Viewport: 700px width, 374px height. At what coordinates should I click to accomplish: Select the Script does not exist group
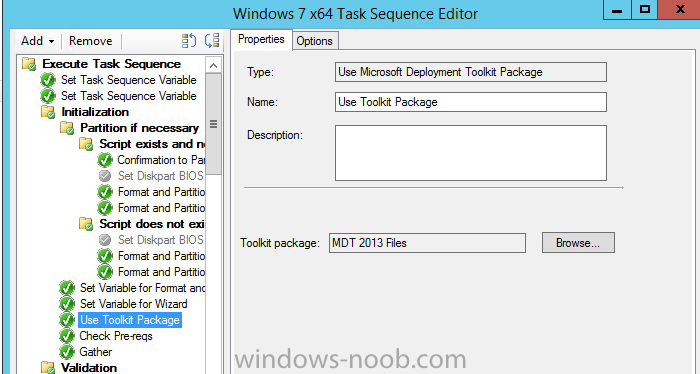[152, 224]
